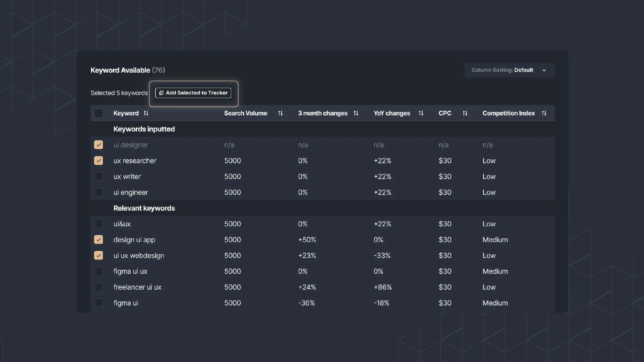Click the Add Selected to Tracker button

pos(193,93)
